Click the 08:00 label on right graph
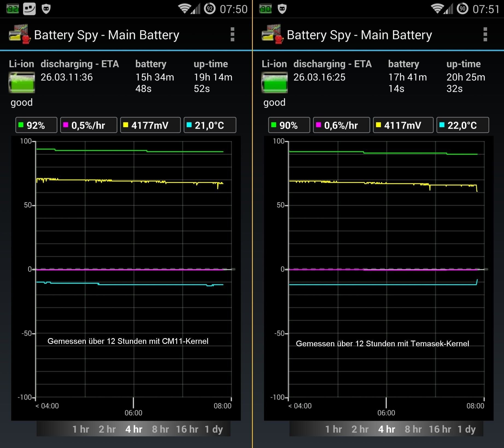The width and height of the screenshot is (504, 448). point(475,406)
